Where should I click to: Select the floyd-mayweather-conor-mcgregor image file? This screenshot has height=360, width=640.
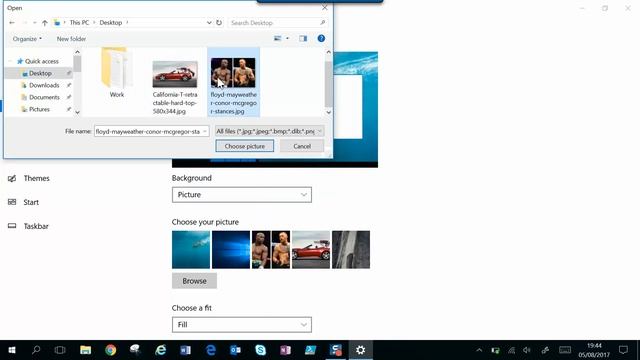pos(233,83)
